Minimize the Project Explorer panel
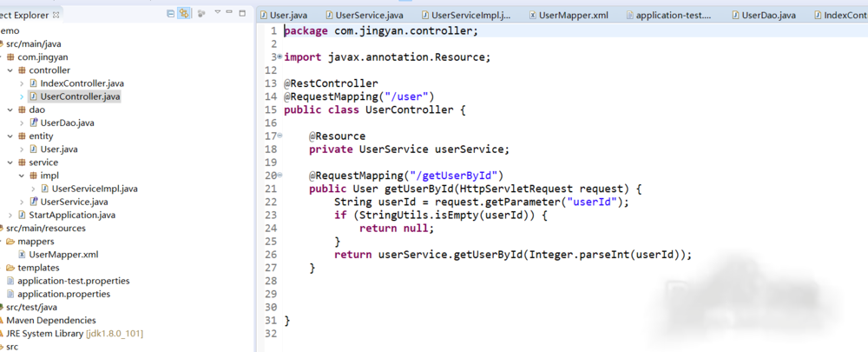The image size is (868, 352). click(231, 13)
